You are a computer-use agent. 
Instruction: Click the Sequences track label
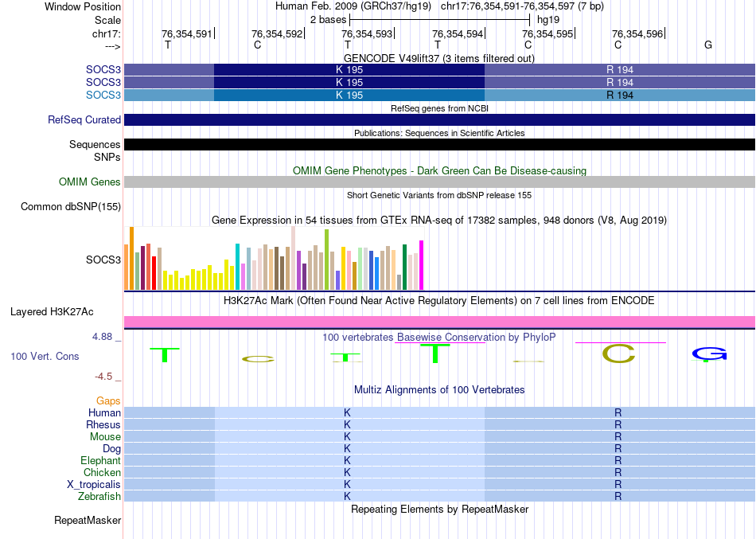click(x=95, y=144)
